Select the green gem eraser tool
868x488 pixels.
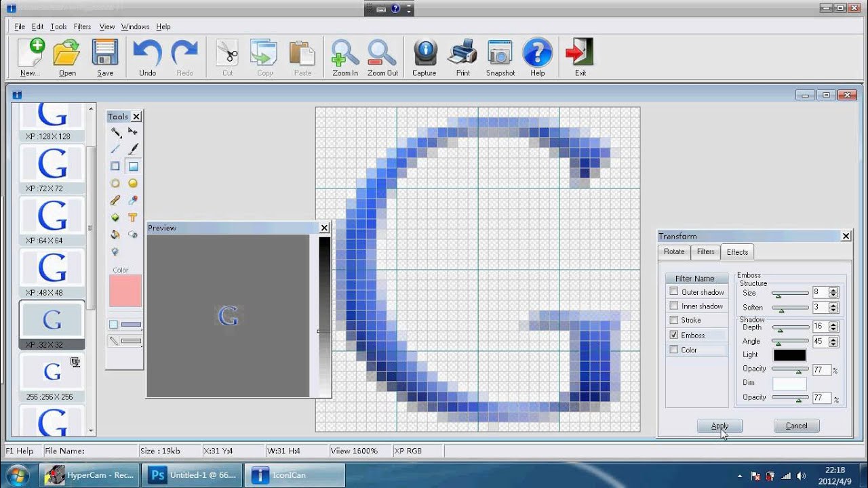tap(115, 218)
